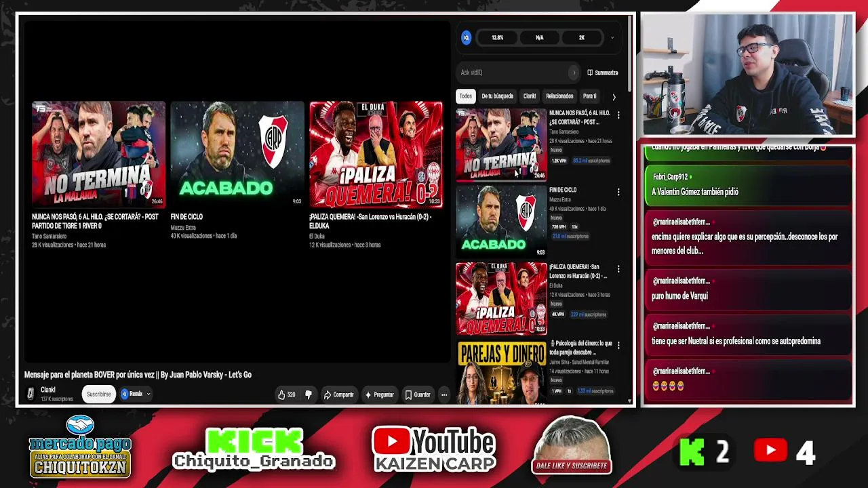The height and width of the screenshot is (488, 868).
Task: Select the 'Para ti' filter chip
Action: tap(590, 96)
